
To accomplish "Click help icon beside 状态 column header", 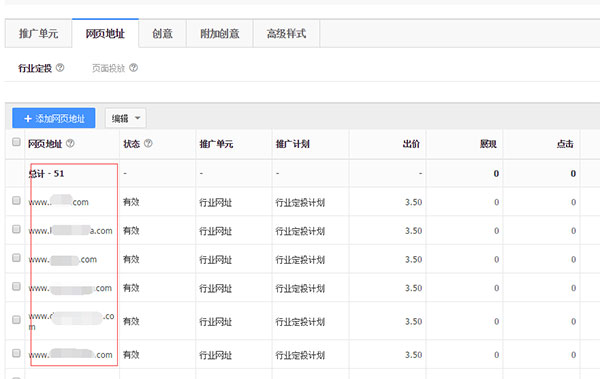I will pos(148,144).
